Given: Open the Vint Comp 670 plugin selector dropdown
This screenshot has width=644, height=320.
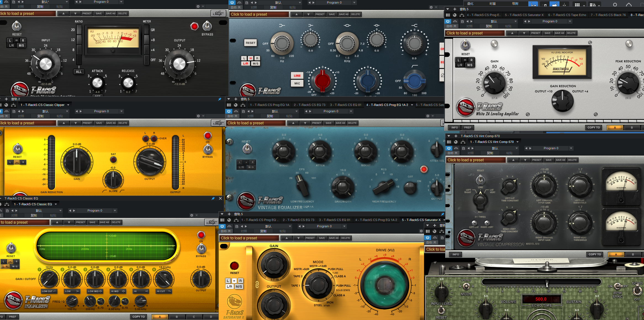Looking at the screenshot, I should point(518,142).
